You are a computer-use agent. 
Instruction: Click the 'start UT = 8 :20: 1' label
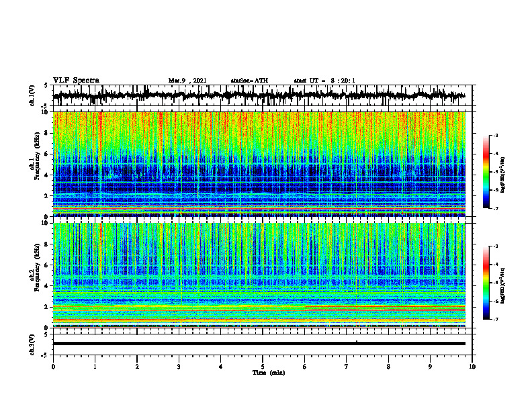point(324,81)
